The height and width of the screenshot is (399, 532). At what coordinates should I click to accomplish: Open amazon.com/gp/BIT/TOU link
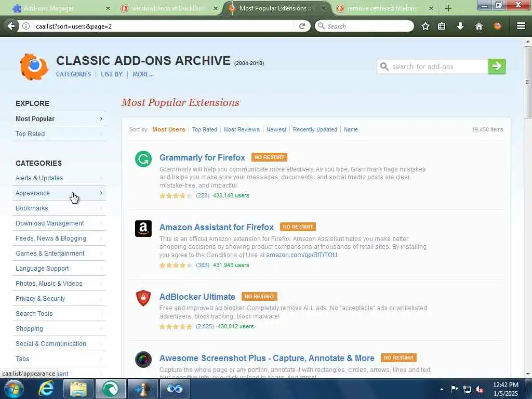pos(302,255)
